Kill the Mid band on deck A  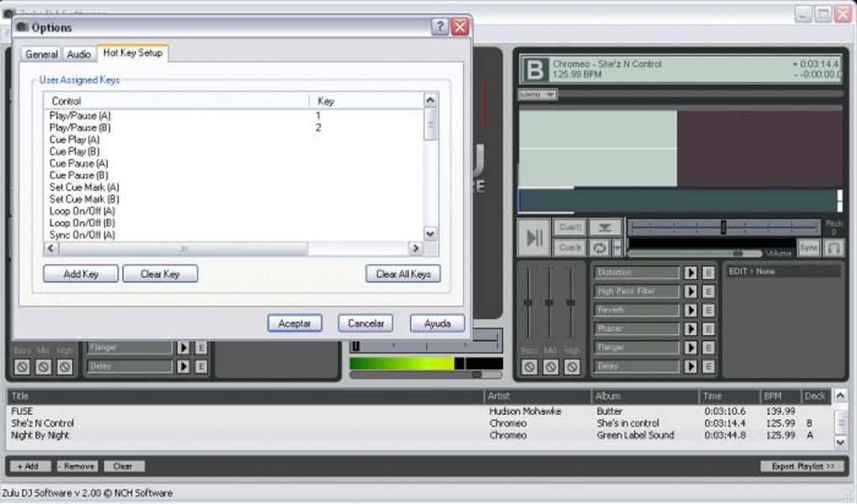(x=43, y=367)
